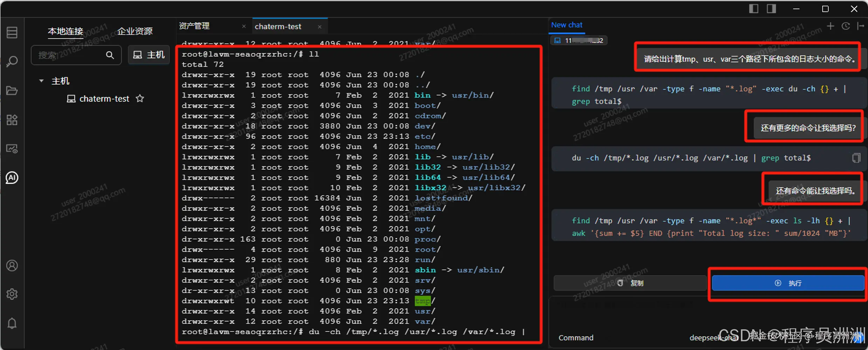
Task: Click sbin symlink name in the terminal listing
Action: (425, 270)
